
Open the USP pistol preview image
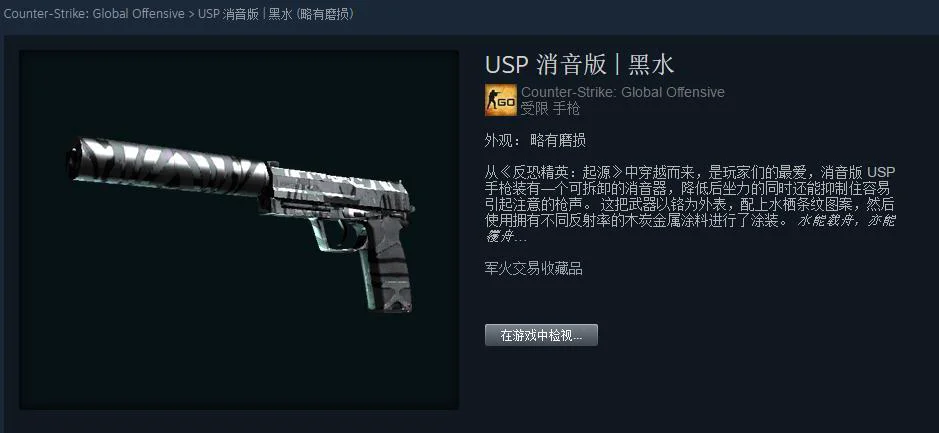click(x=239, y=230)
